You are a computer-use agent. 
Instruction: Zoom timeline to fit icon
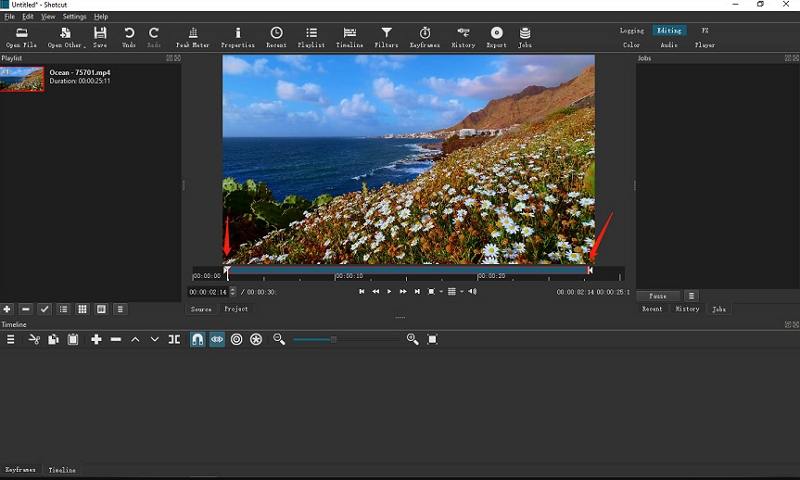[433, 340]
